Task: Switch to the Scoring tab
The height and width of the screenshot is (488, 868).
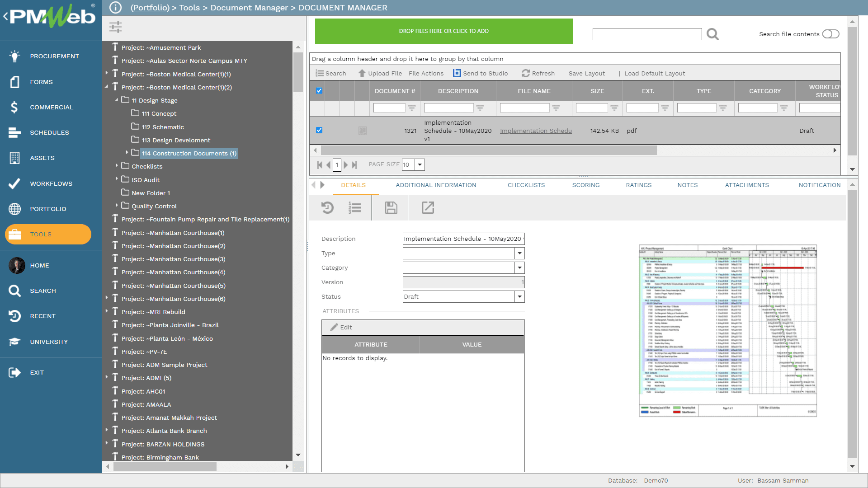Action: click(x=586, y=185)
